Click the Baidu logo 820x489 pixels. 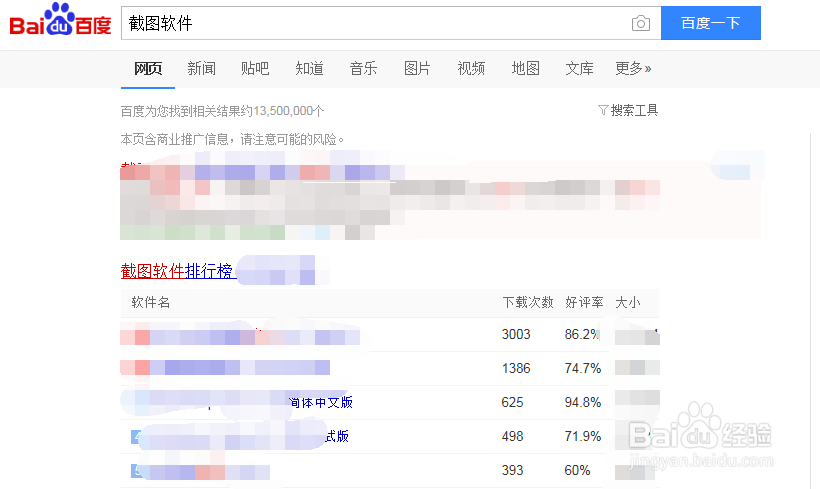point(60,20)
